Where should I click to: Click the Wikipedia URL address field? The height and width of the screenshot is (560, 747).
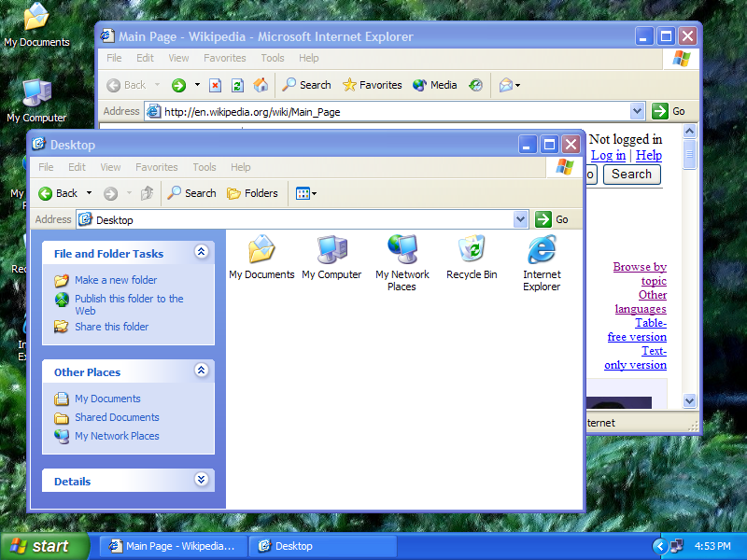[x=392, y=111]
